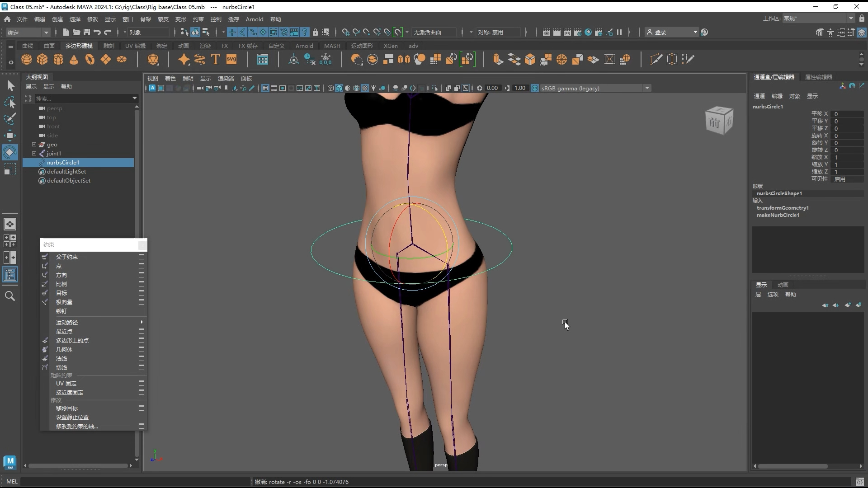Click 设置静止位置 in constraint menu

point(72,417)
